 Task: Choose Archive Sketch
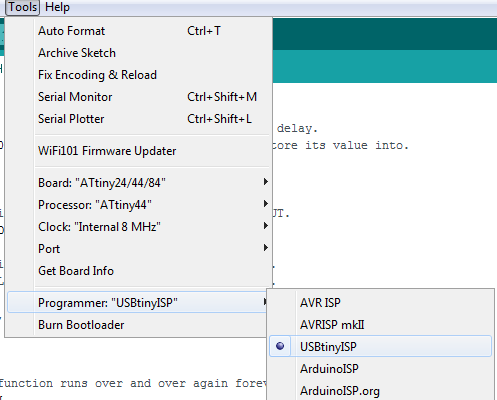click(138, 53)
